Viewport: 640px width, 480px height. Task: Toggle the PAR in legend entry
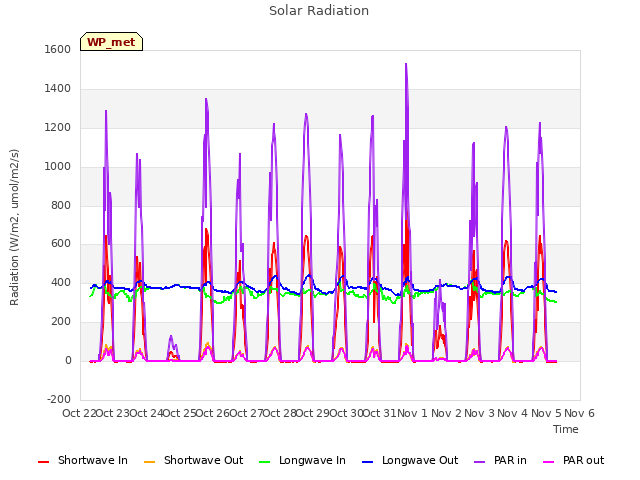point(500,460)
